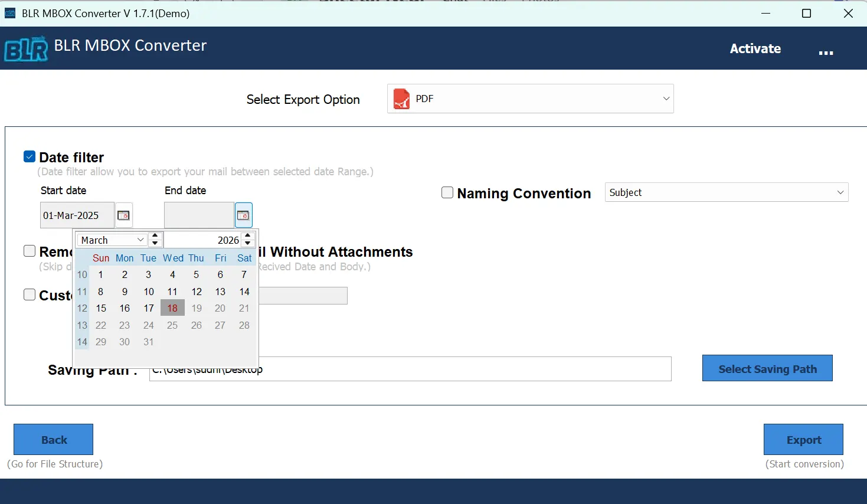Select March 18 in the calendar
The image size is (867, 504).
click(x=172, y=308)
